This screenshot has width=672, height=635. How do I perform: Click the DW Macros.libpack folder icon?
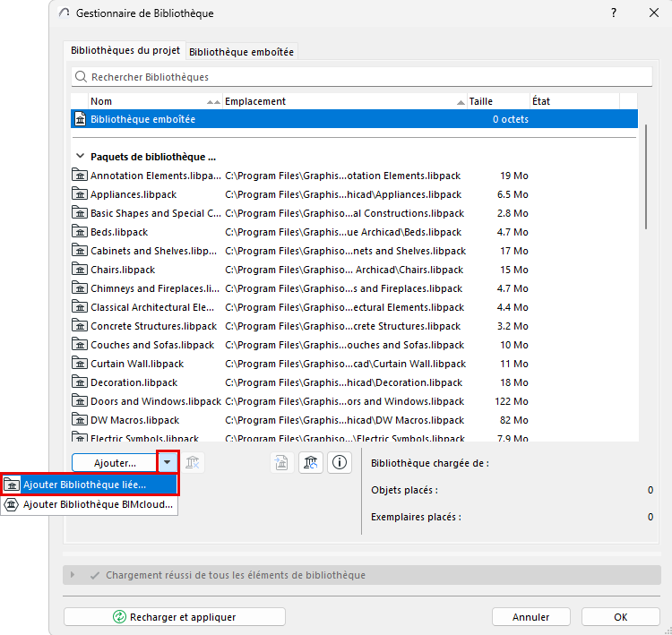click(79, 420)
